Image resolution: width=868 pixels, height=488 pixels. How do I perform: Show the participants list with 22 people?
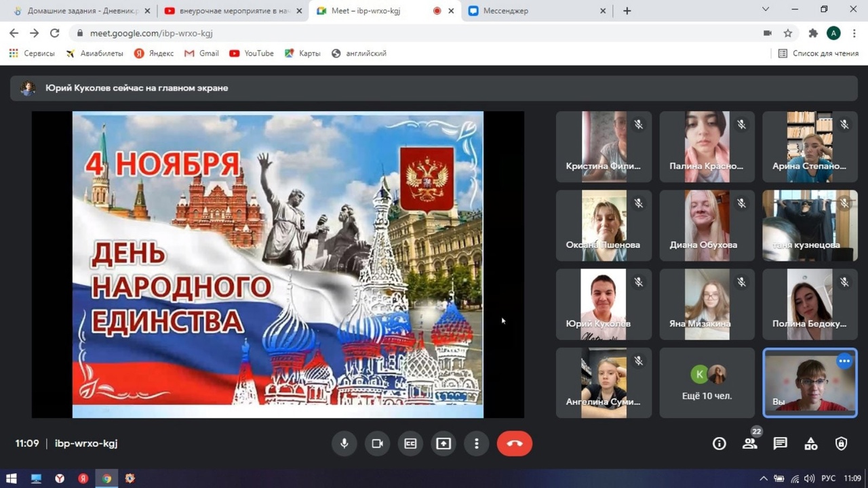[x=749, y=443]
